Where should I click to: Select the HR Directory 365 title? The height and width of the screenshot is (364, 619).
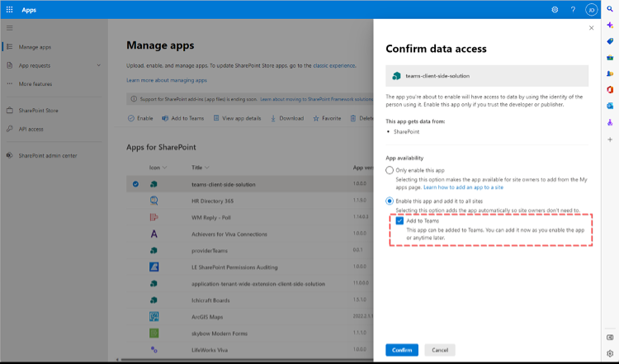click(x=212, y=201)
